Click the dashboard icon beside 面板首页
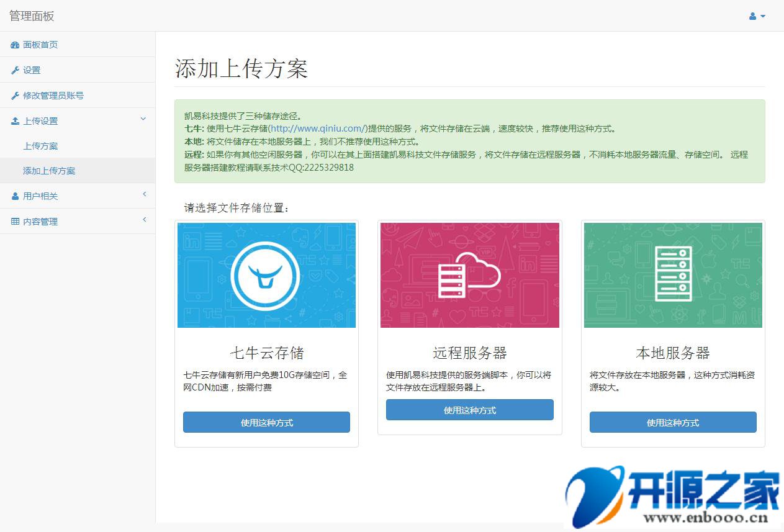784x532 pixels. click(15, 45)
